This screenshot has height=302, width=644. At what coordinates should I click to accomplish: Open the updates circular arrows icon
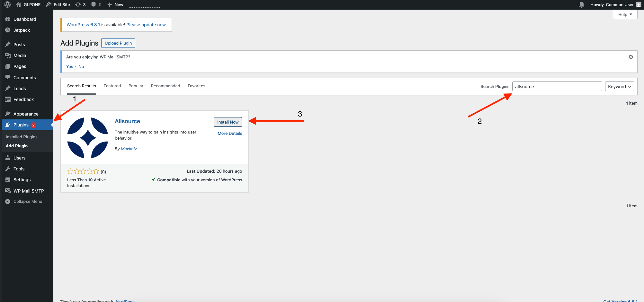[78, 4]
